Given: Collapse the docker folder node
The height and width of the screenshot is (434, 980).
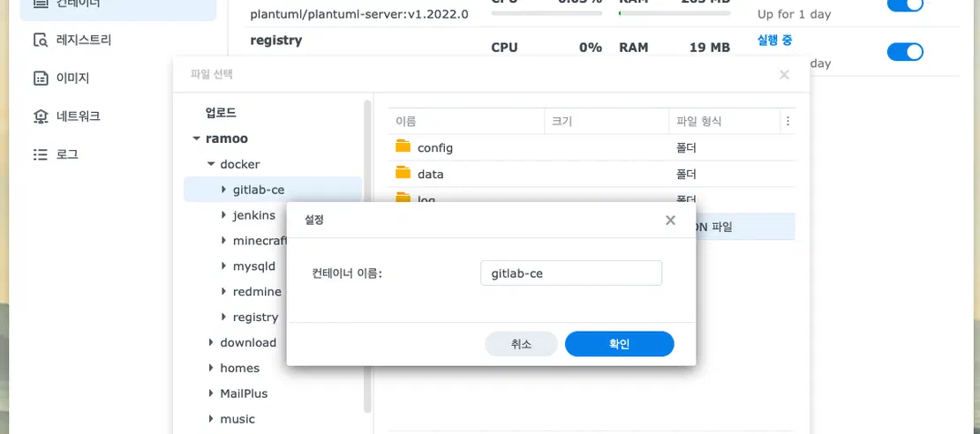Looking at the screenshot, I should [x=211, y=164].
